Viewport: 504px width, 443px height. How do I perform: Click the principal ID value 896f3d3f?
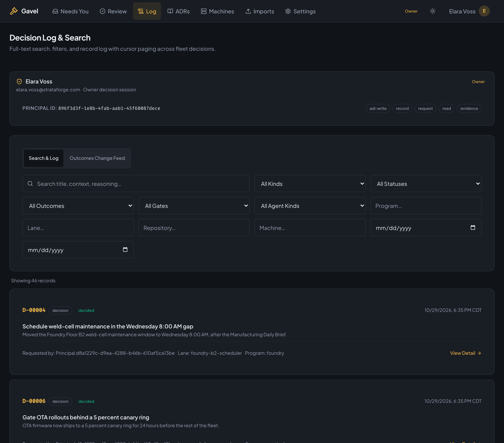pos(109,108)
